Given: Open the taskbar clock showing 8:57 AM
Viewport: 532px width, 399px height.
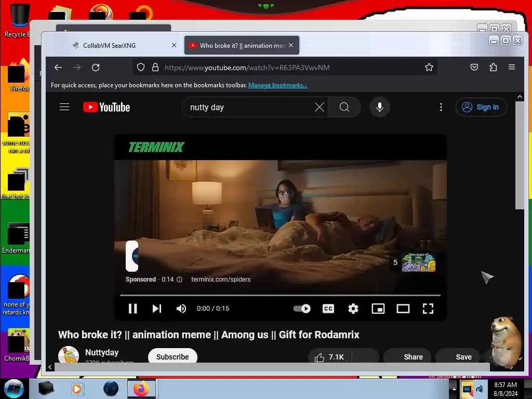Looking at the screenshot, I should click(x=506, y=389).
